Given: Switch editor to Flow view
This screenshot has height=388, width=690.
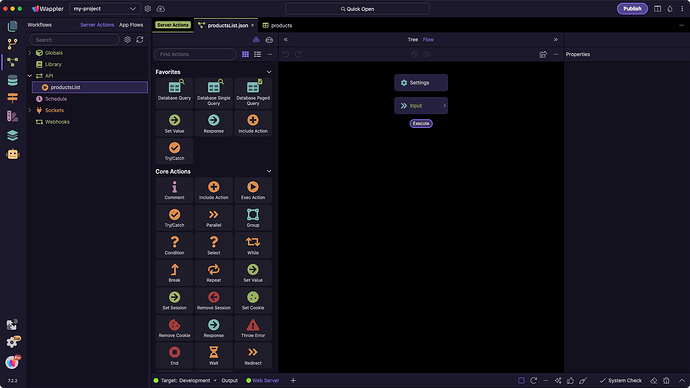Looking at the screenshot, I should 428,40.
